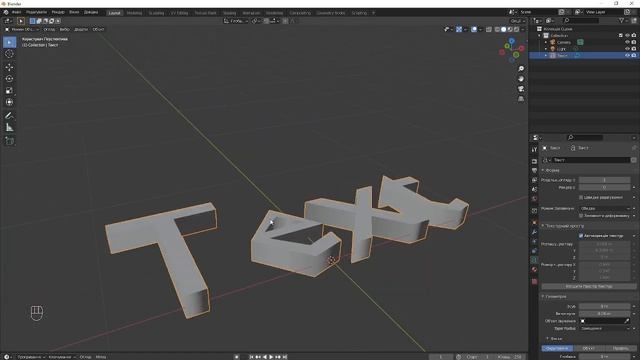Toggle camera view icon in viewport
Image resolution: width=640 pixels, height=360 pixels.
click(x=521, y=89)
